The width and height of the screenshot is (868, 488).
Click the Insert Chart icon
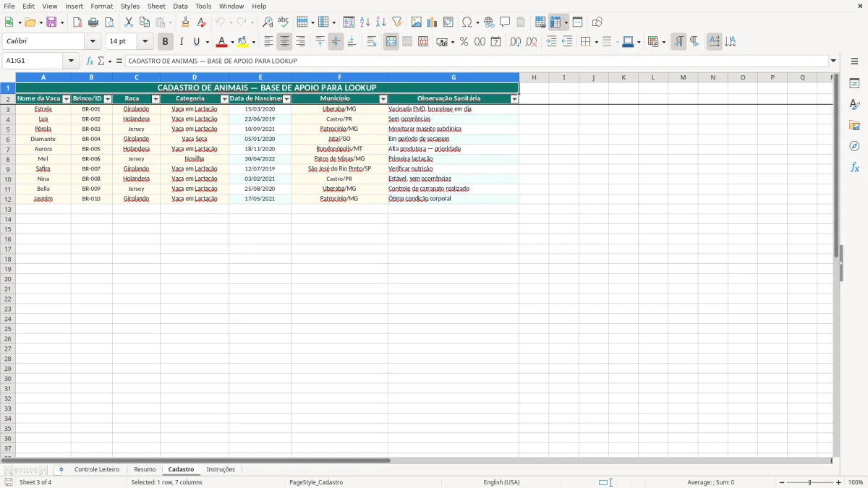tap(433, 22)
